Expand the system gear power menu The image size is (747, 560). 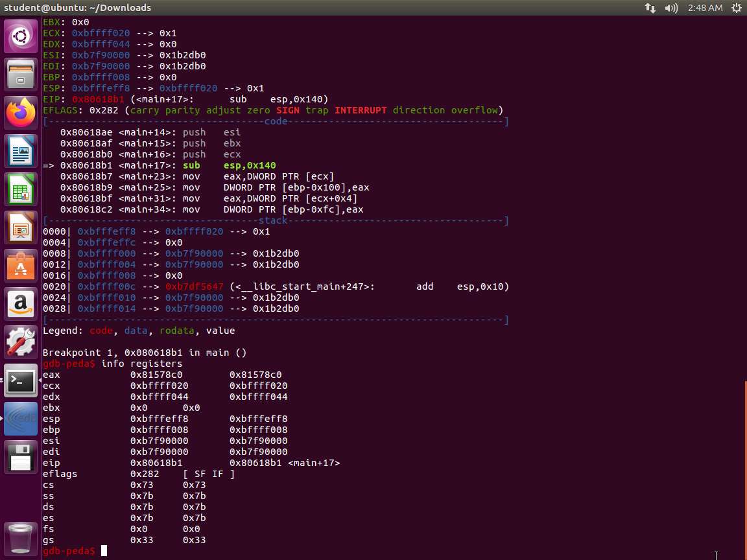(x=736, y=8)
